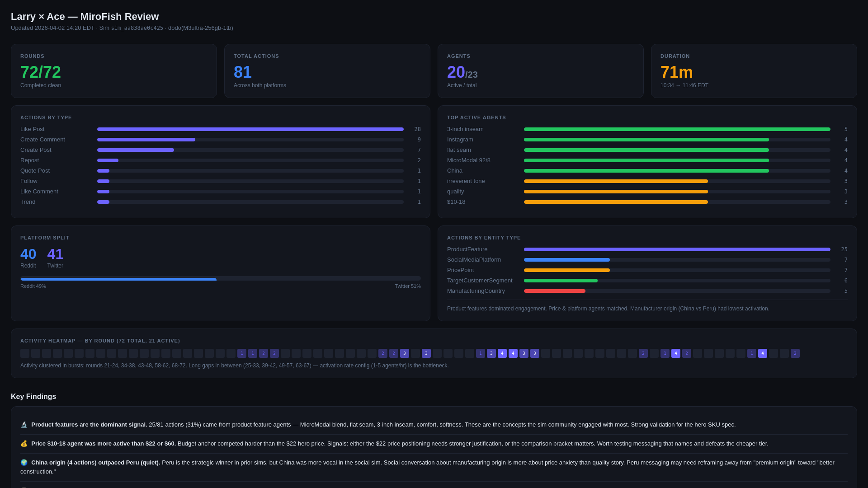Click the Total Actions 81 value
The image size is (868, 488).
pos(243,72)
